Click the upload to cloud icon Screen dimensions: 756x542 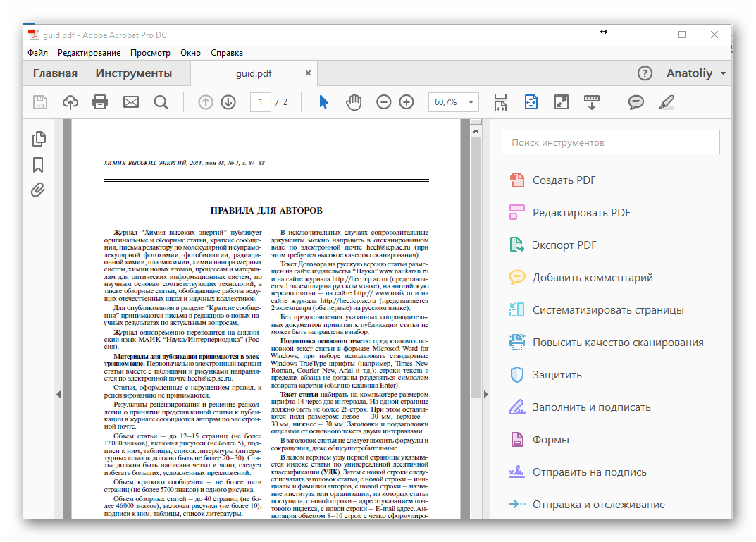[70, 102]
